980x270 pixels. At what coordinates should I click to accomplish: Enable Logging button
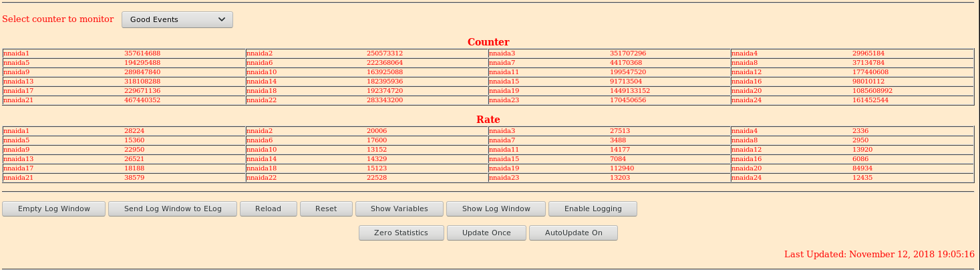coord(593,209)
